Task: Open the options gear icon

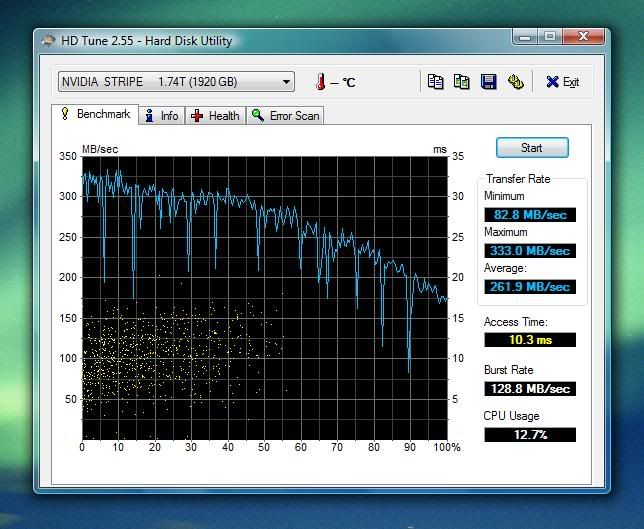Action: [515, 81]
